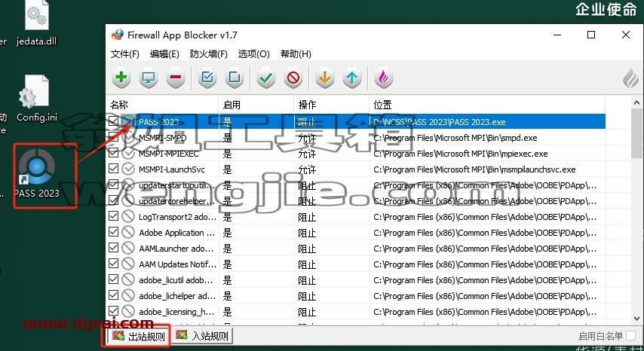Open the 防火墙(F) menu
This screenshot has height=351, width=644.
pyautogui.click(x=209, y=53)
